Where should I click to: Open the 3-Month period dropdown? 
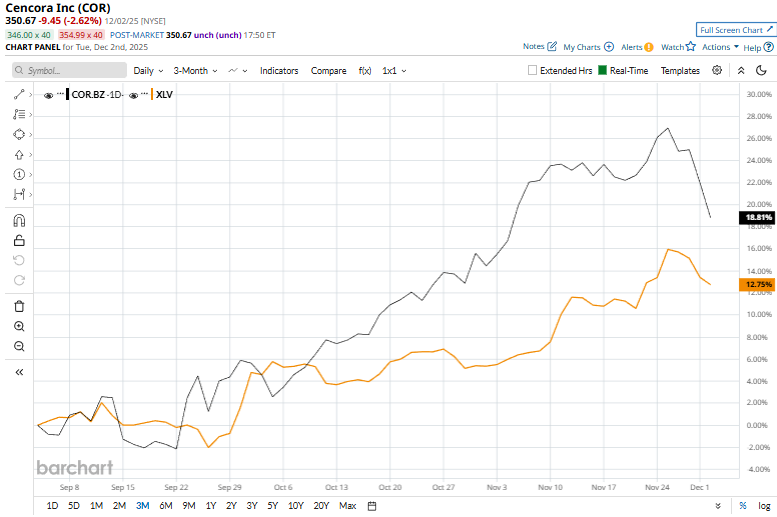195,71
